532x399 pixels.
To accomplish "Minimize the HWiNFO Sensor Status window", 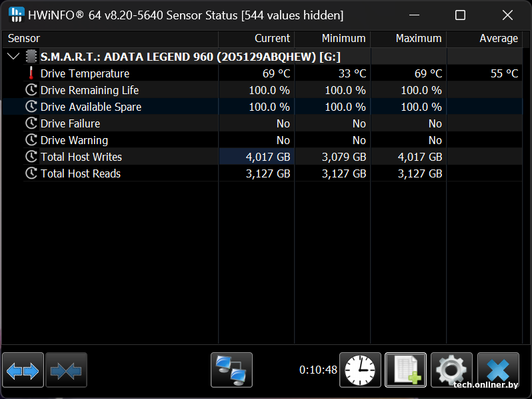I will click(x=414, y=15).
